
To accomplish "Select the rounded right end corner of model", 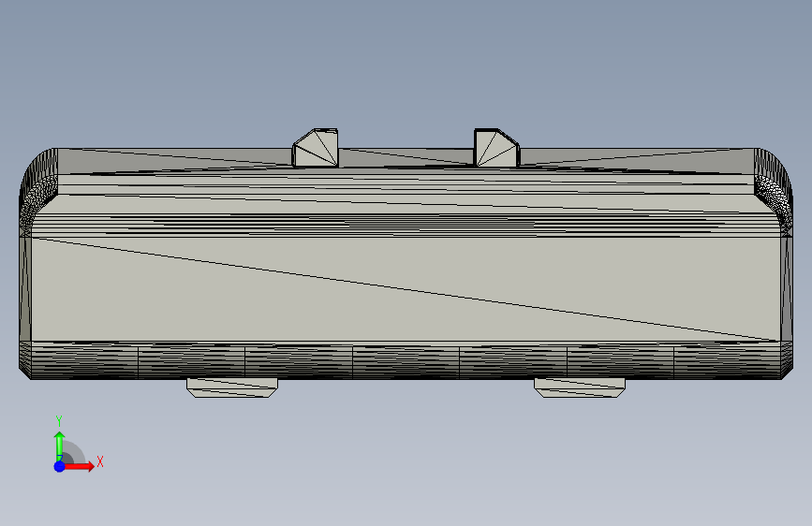I will click(774, 192).
